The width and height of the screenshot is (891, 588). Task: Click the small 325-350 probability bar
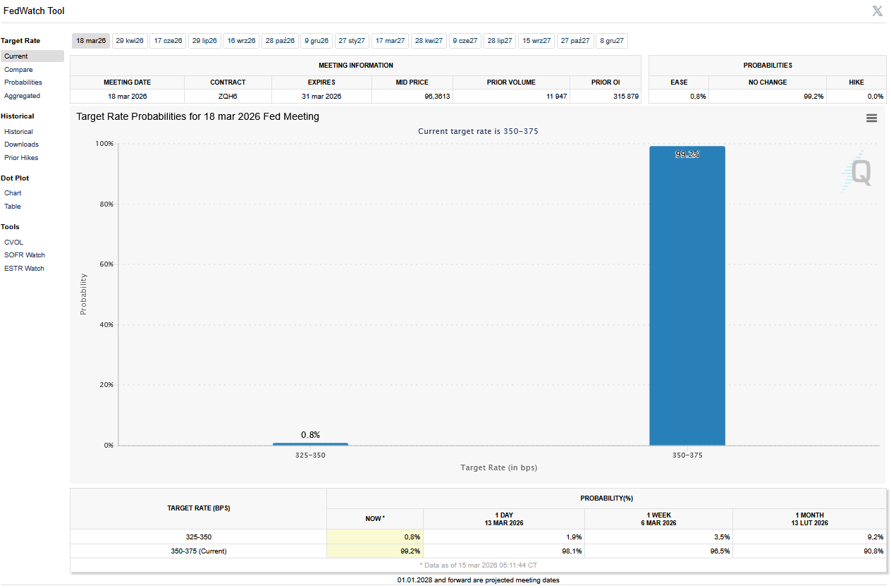click(x=310, y=444)
